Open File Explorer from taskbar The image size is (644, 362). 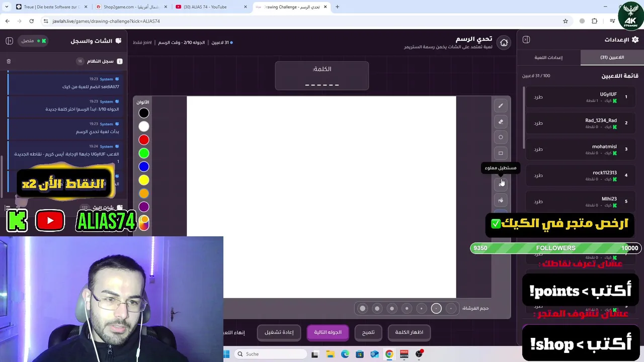330,354
